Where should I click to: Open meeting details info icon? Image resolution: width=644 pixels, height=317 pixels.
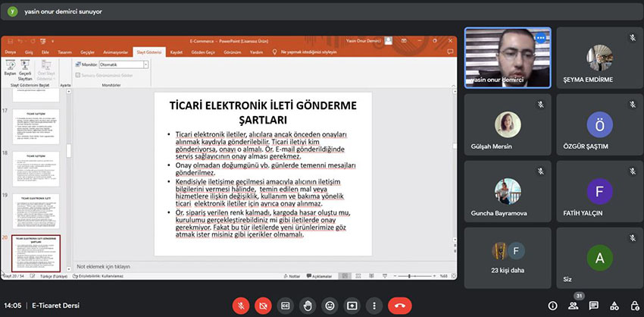tap(552, 306)
